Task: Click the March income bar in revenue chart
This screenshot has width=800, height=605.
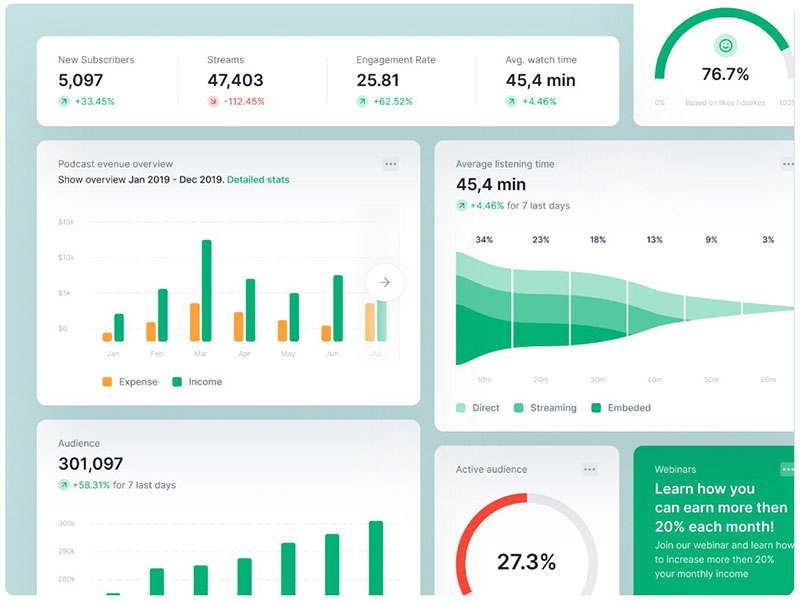Action: point(207,290)
